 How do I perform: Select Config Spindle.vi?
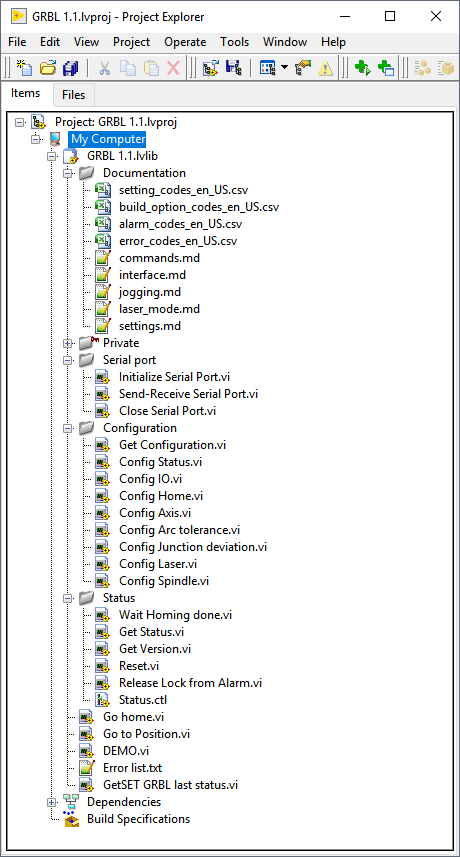[x=164, y=580]
